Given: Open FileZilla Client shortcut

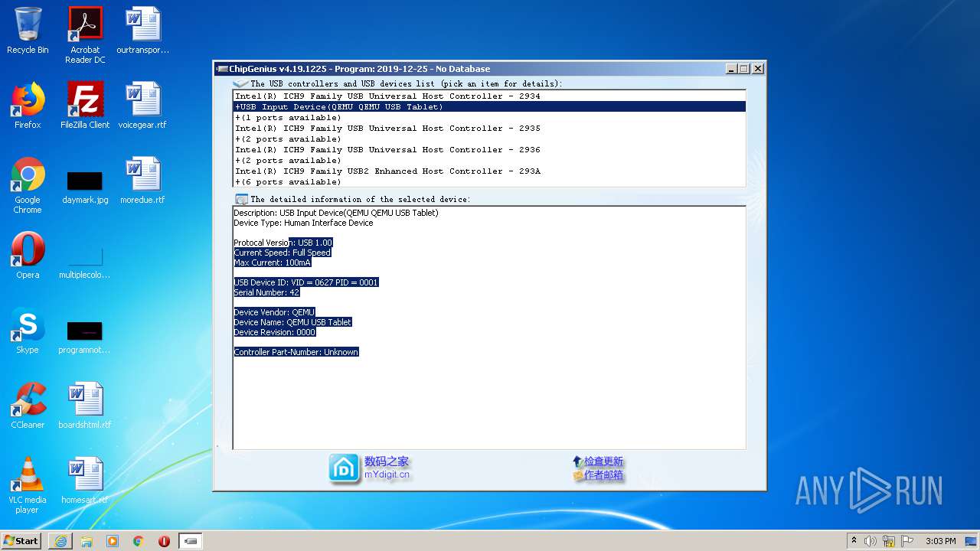Looking at the screenshot, I should (x=85, y=106).
